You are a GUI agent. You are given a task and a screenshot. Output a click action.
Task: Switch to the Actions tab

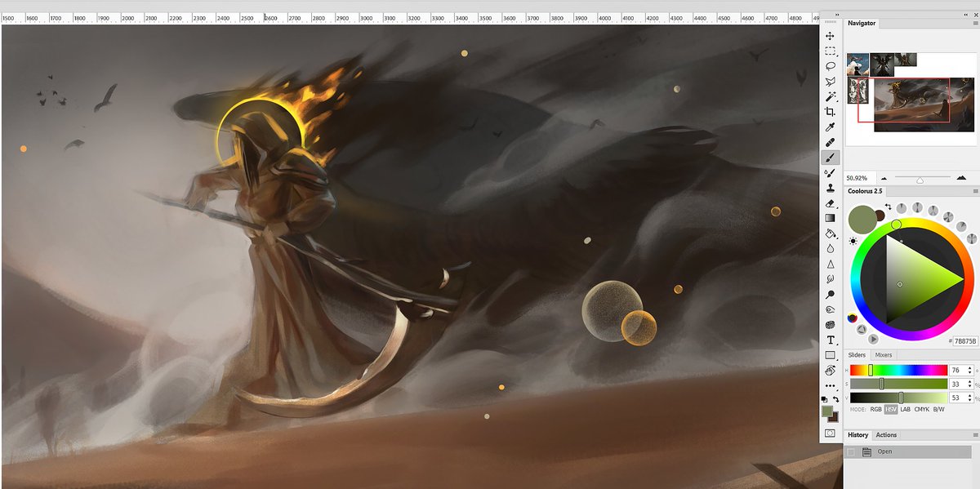[886, 434]
